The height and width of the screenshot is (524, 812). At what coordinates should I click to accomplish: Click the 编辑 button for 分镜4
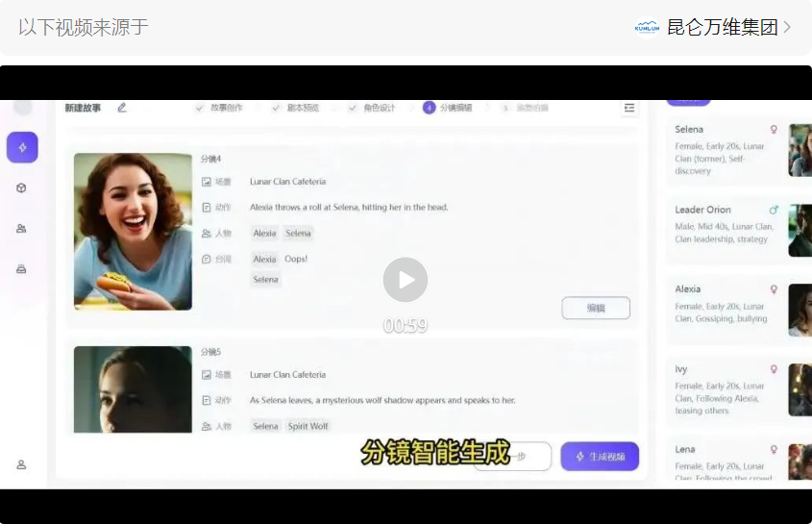pyautogui.click(x=595, y=308)
